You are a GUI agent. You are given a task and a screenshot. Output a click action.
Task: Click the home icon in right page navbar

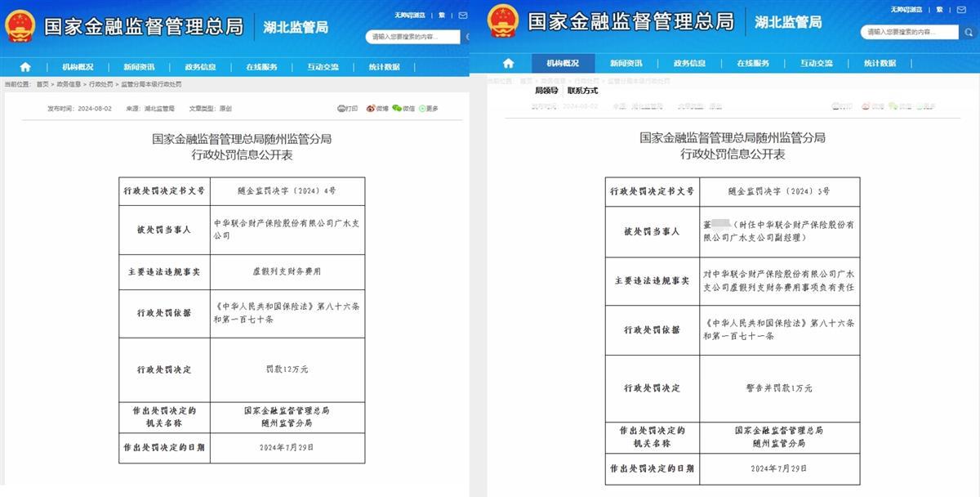(x=509, y=63)
